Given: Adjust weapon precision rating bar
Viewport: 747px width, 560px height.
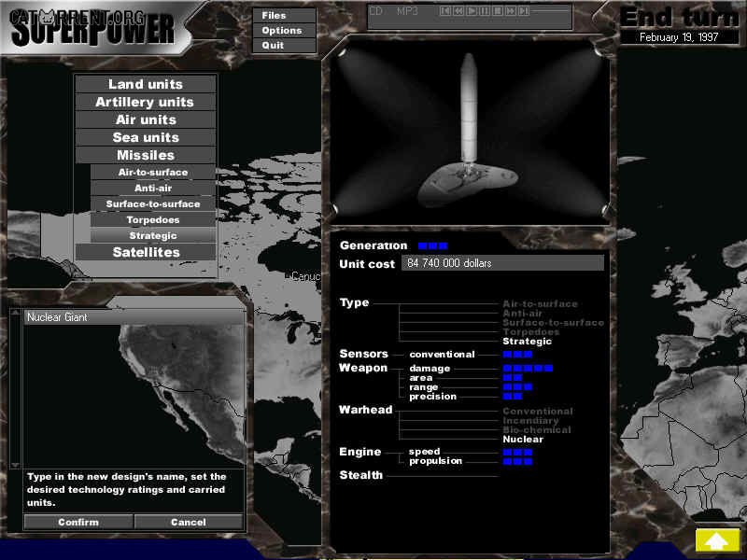Looking at the screenshot, I should click(513, 396).
